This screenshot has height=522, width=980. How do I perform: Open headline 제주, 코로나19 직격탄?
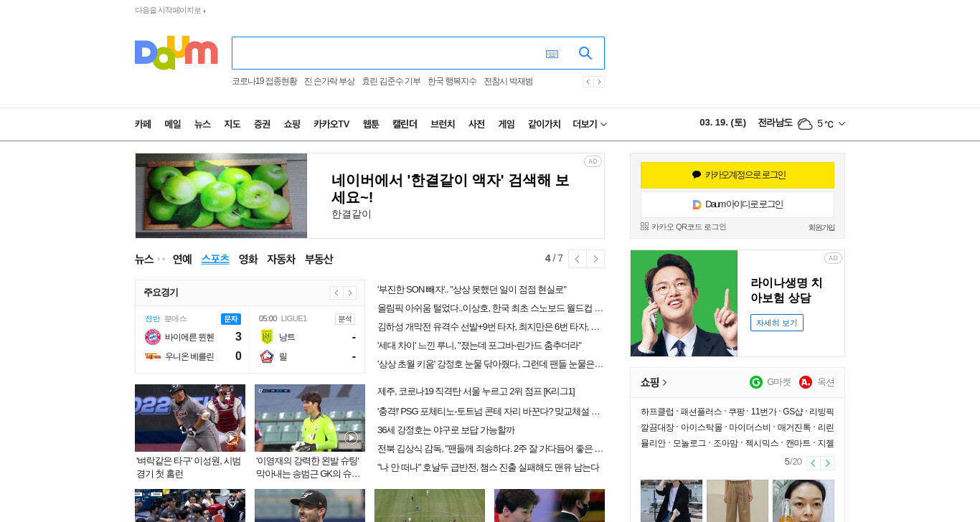pos(476,391)
